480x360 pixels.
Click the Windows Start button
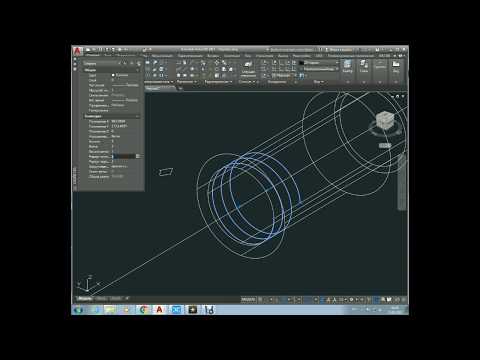point(79,310)
